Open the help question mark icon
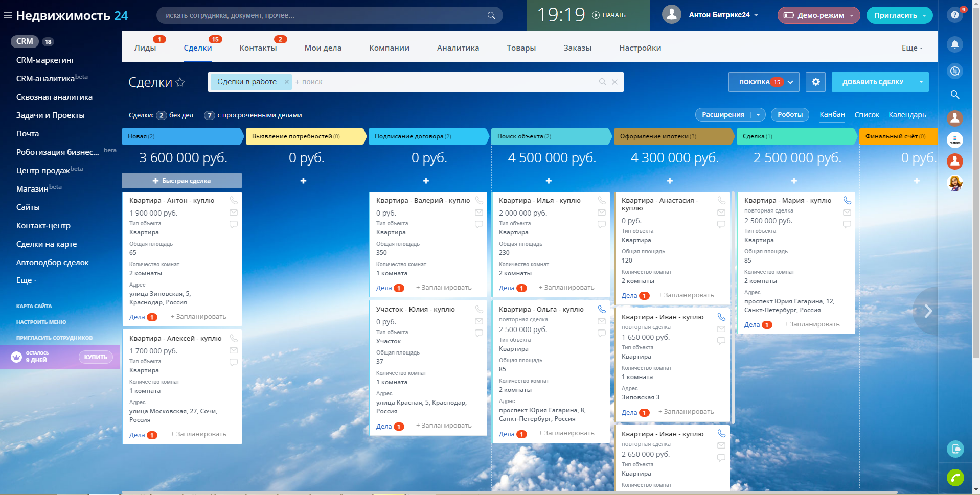 point(954,15)
